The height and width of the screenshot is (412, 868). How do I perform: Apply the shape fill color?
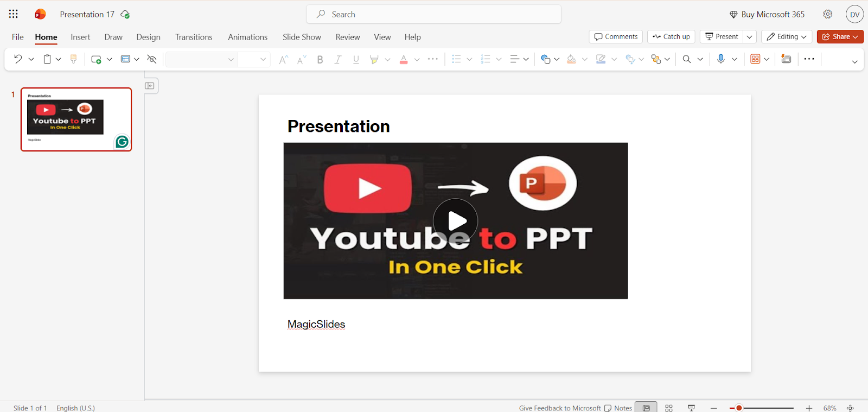(571, 59)
